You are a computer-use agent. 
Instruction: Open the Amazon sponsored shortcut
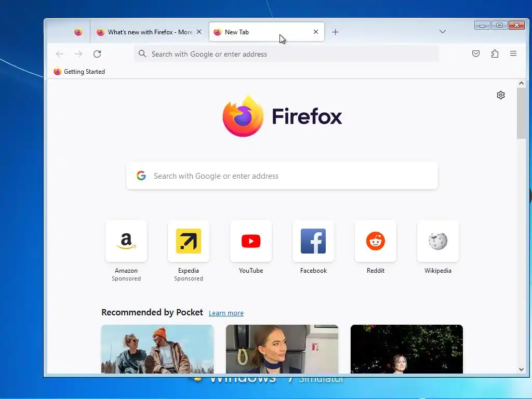coord(126,241)
